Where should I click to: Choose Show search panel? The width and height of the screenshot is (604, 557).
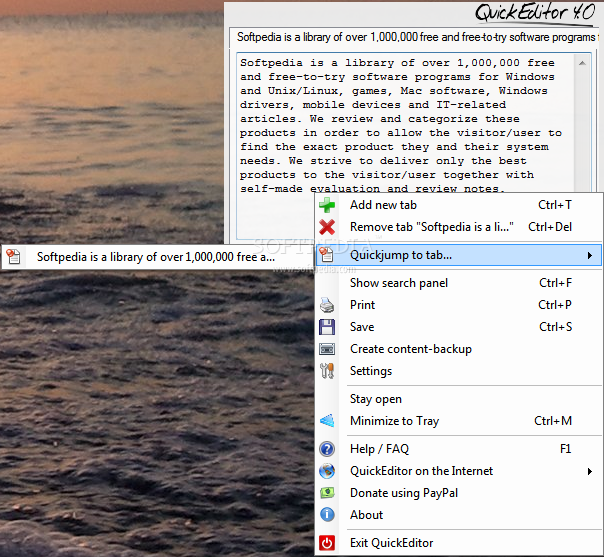(x=458, y=283)
